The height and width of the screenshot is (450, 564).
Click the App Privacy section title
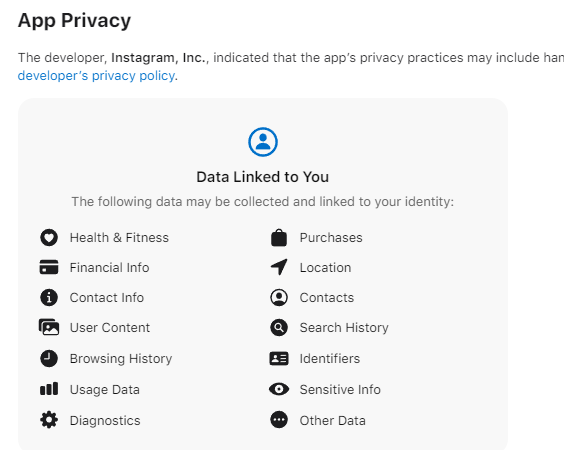[74, 21]
